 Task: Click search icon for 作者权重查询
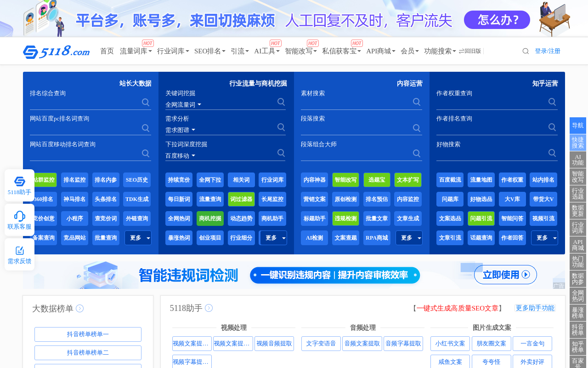[552, 102]
